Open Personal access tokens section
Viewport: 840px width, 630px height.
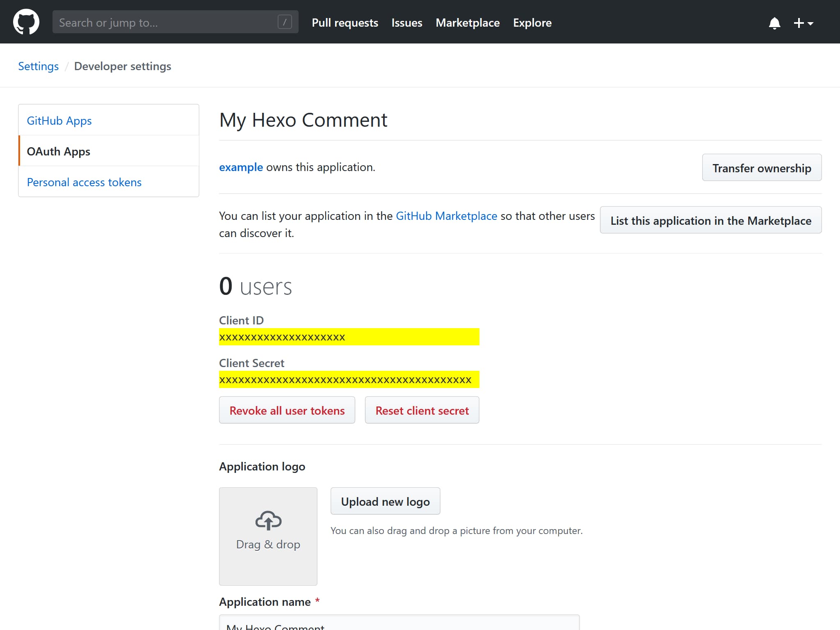[84, 182]
